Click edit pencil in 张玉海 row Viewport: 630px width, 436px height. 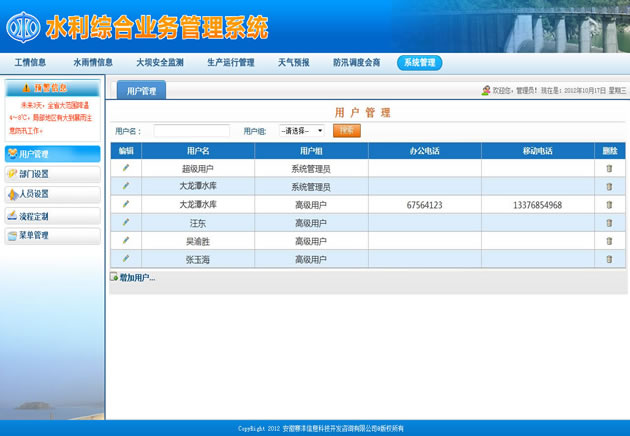coord(126,258)
